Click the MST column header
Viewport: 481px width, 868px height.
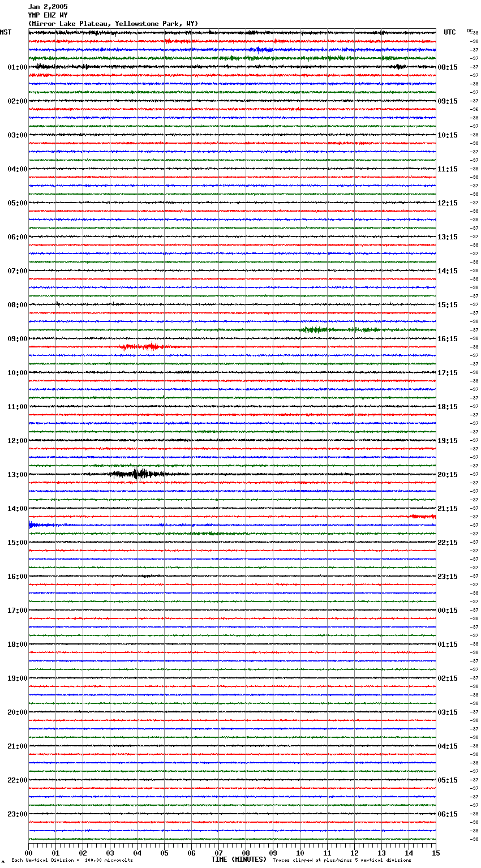pyautogui.click(x=6, y=32)
